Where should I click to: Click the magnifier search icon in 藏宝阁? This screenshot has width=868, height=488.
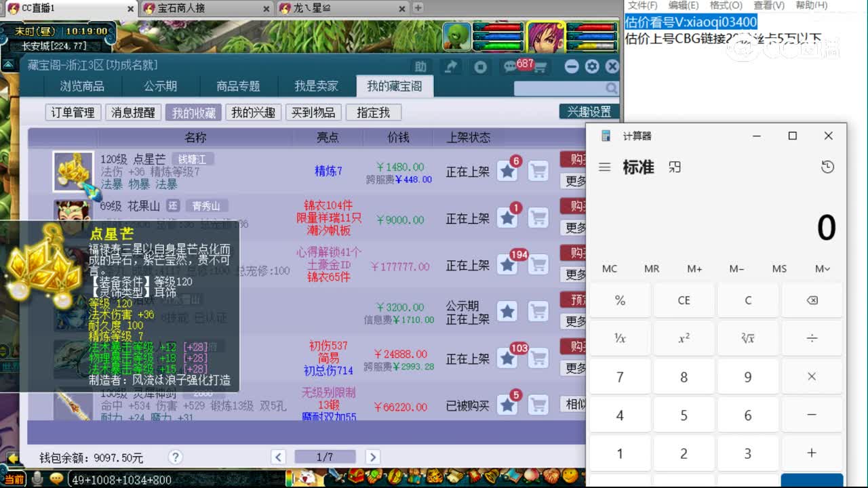coord(611,89)
